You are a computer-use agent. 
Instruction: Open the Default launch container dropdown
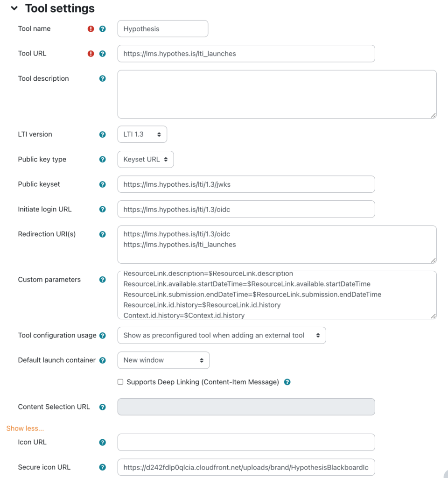tap(163, 360)
